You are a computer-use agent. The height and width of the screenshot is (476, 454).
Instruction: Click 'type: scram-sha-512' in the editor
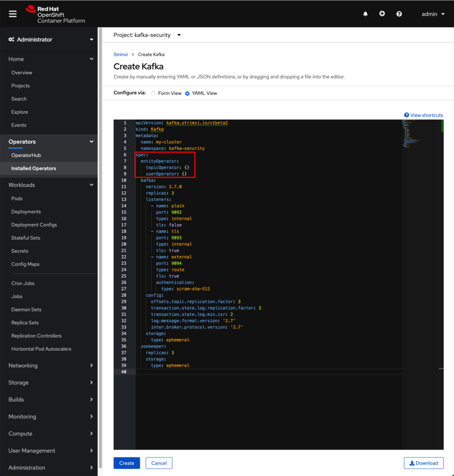(185, 289)
